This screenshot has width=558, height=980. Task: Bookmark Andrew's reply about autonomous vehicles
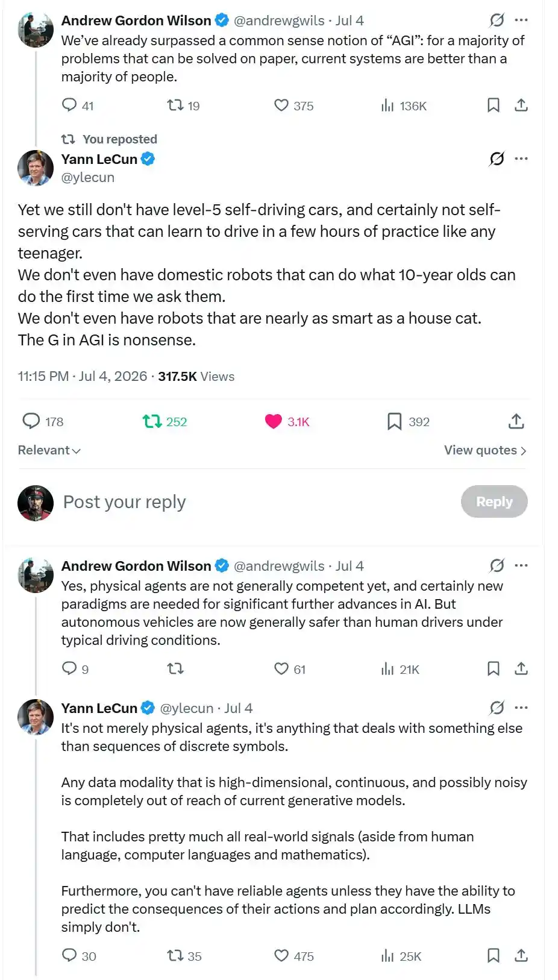[493, 668]
